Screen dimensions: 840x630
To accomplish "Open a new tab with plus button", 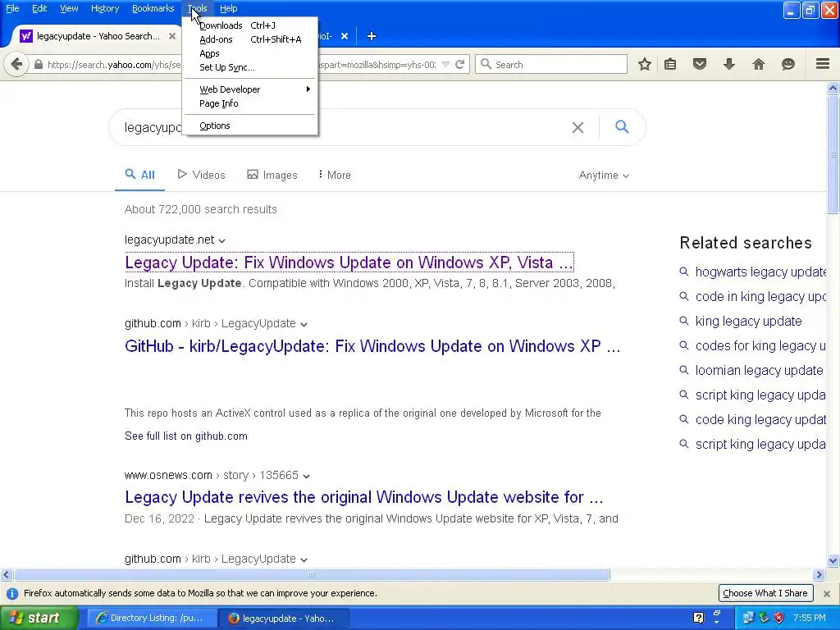I will [x=372, y=36].
